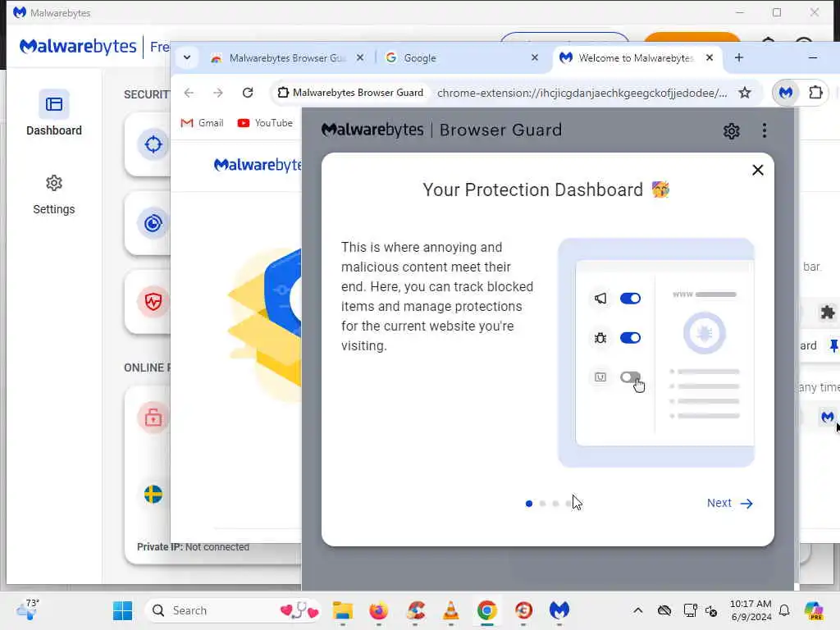The image size is (840, 630).
Task: Click the Malwarebytes extension icon in Chrome toolbar
Action: (x=786, y=93)
